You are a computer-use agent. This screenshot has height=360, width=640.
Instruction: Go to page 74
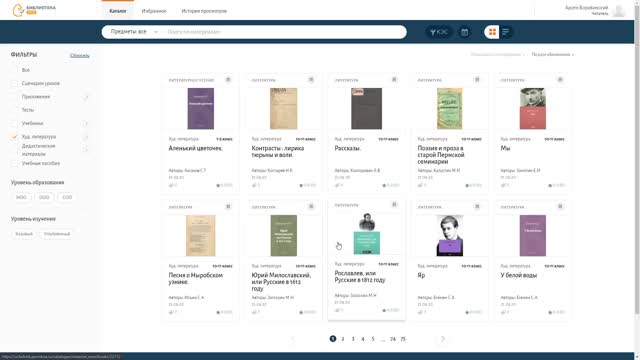point(393,339)
